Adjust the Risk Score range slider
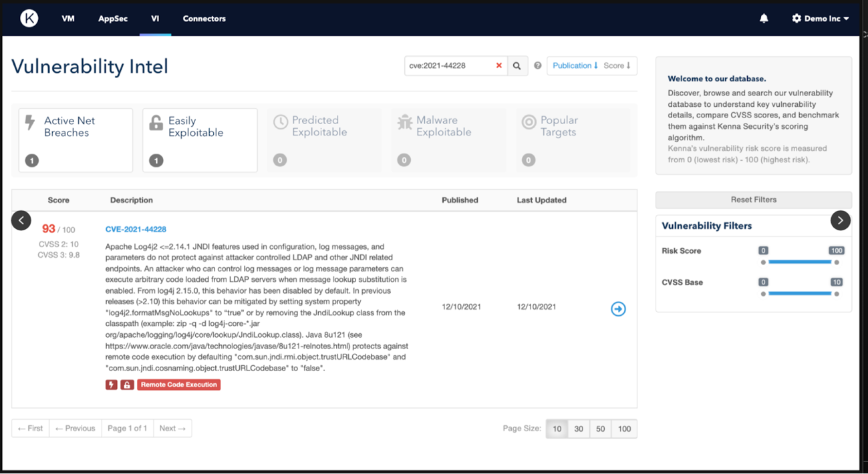The width and height of the screenshot is (868, 474). 802,262
